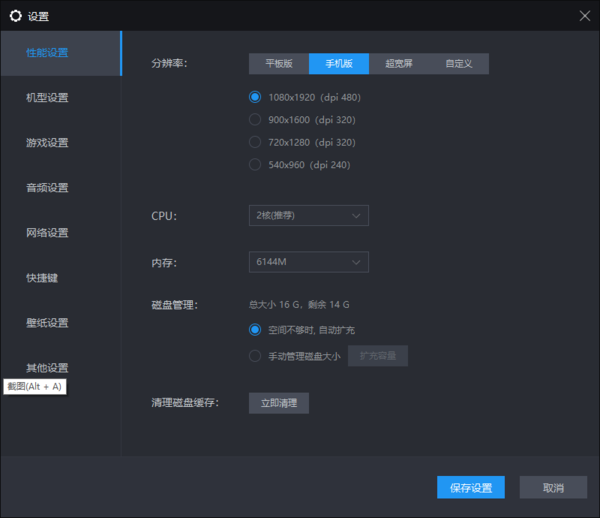Switch to the 超宽屏 resolution tab

pos(399,64)
